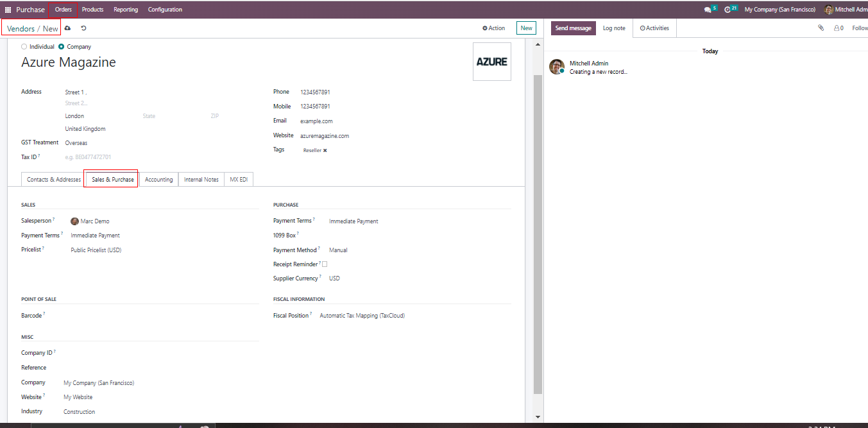Open the apps grid menu icon
This screenshot has height=428, width=868.
pos(8,10)
